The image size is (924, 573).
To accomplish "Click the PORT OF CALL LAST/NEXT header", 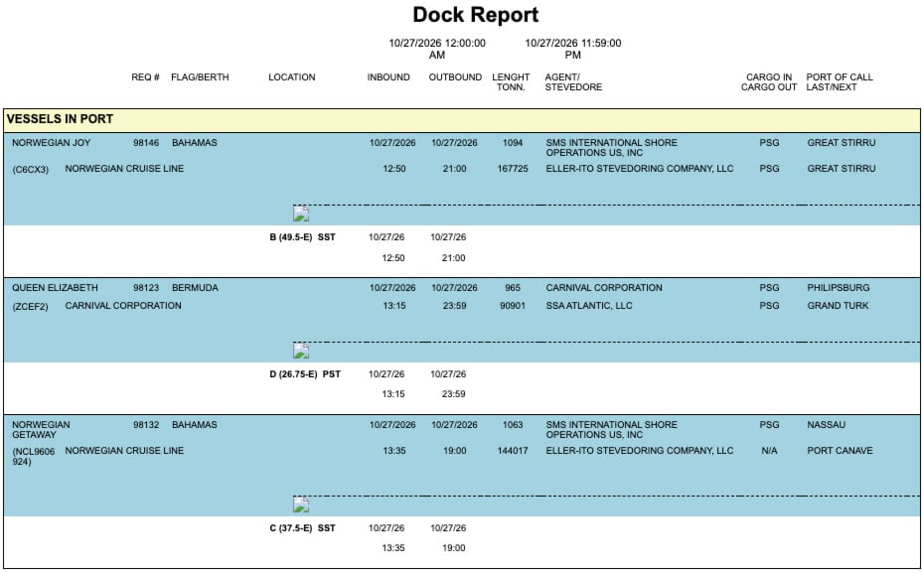I will [840, 81].
